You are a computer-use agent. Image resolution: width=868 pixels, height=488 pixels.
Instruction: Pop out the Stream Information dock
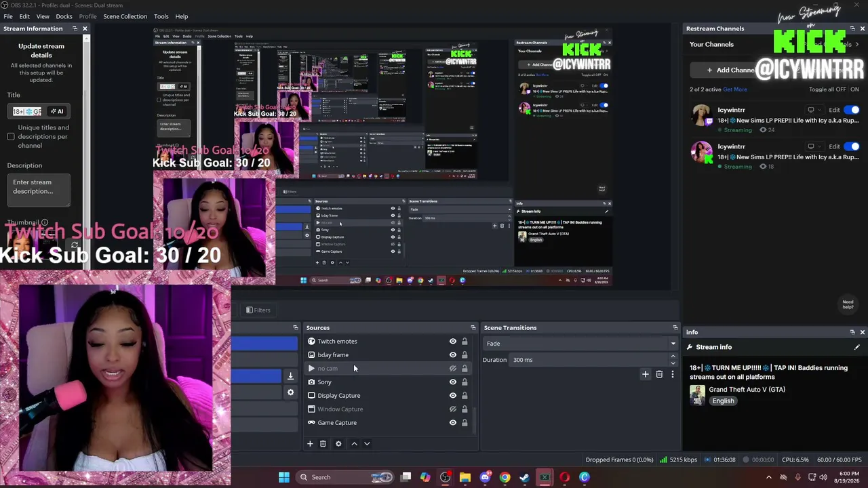pos(75,28)
